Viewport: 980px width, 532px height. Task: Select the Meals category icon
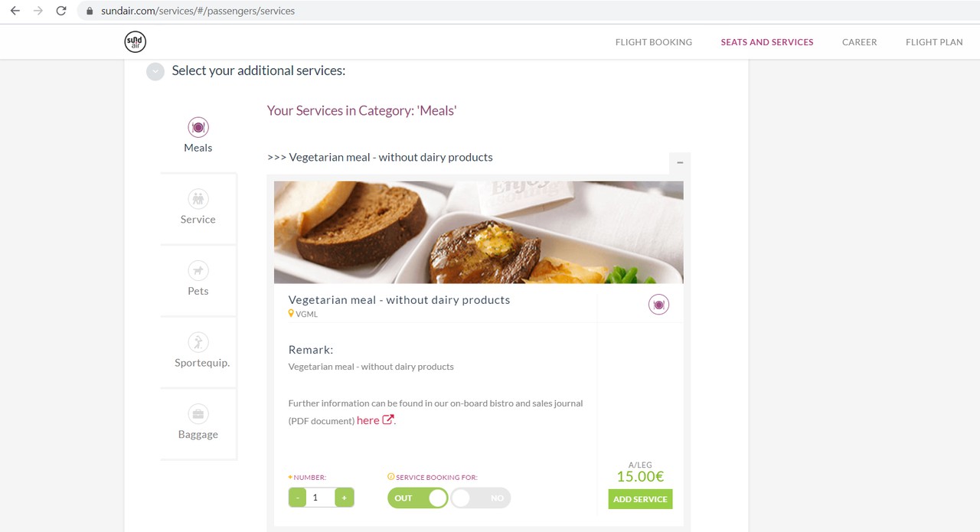(x=198, y=127)
